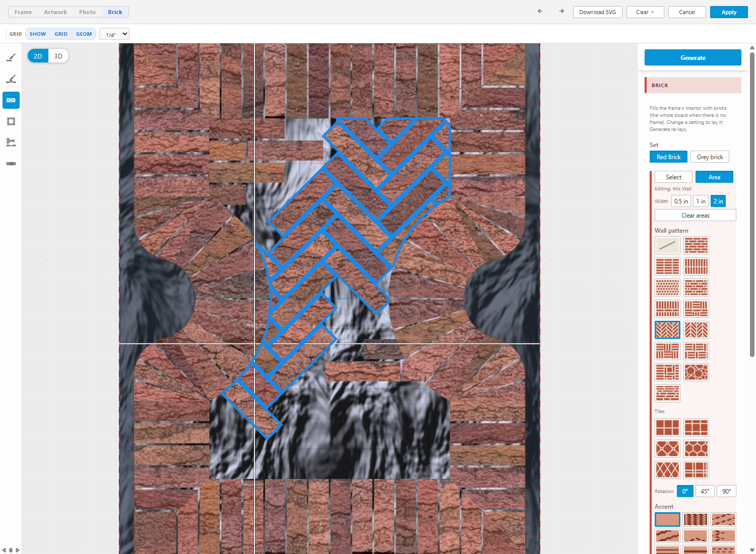
Task: Click the Generate button
Action: pos(693,58)
